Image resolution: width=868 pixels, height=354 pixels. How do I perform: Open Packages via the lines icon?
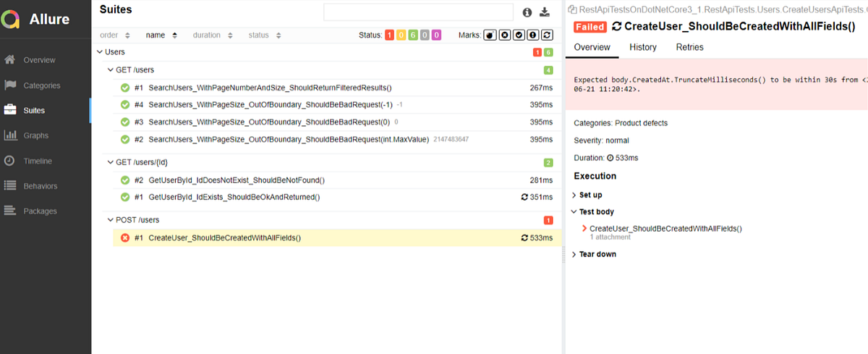(x=10, y=211)
